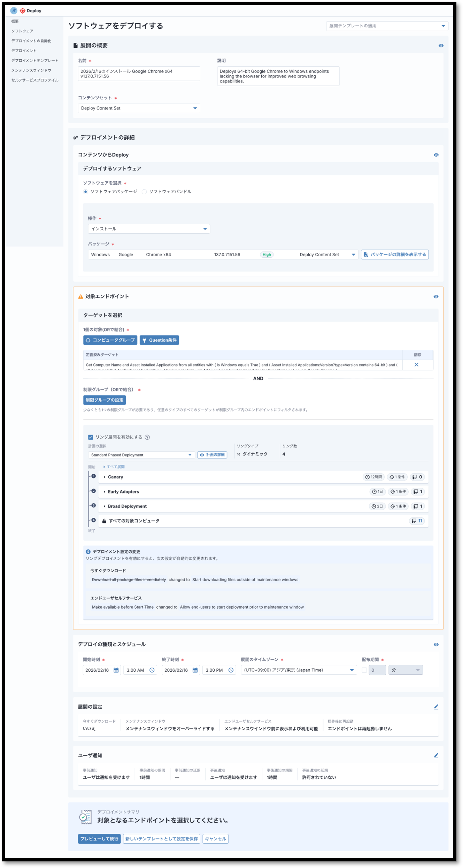Click the end date calendar icon
463x868 pixels.
pos(195,670)
